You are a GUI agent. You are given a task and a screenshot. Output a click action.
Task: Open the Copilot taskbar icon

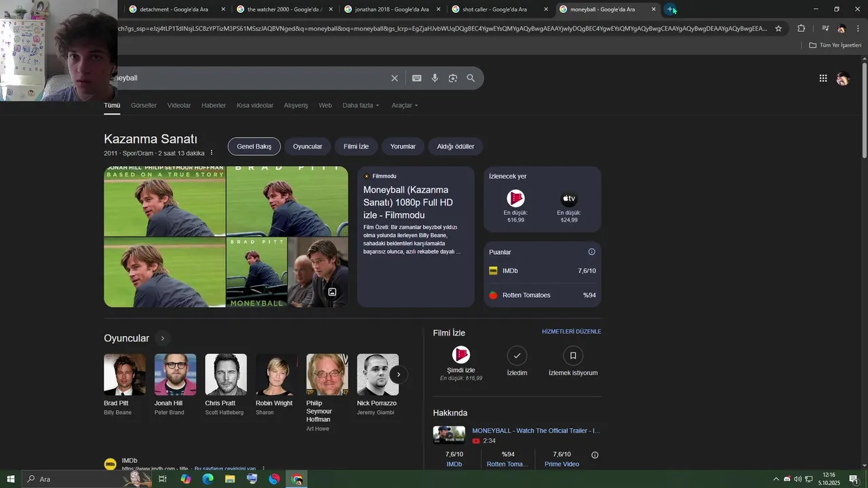(185, 479)
